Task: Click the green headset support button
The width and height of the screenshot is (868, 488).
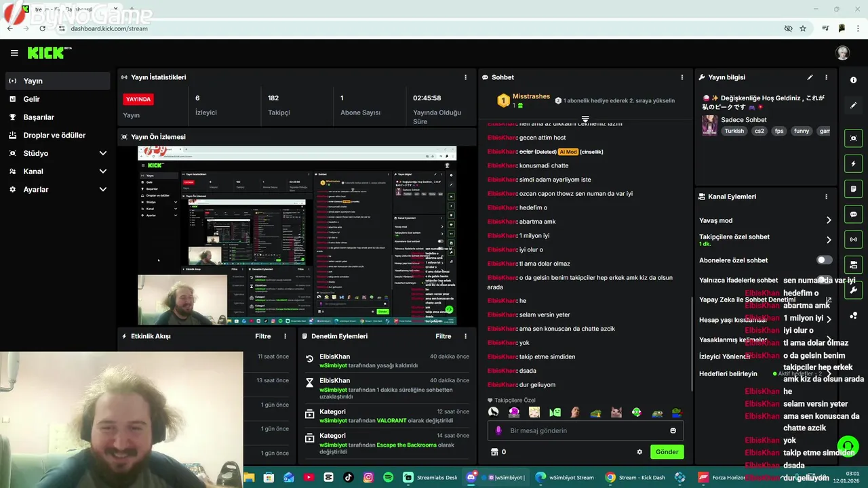Action: tap(848, 446)
